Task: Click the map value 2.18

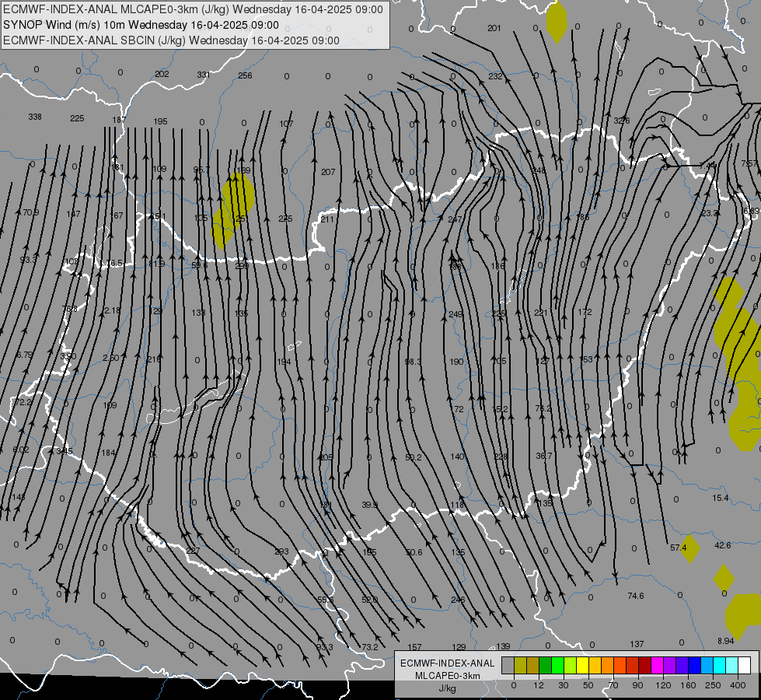Action: [x=112, y=310]
